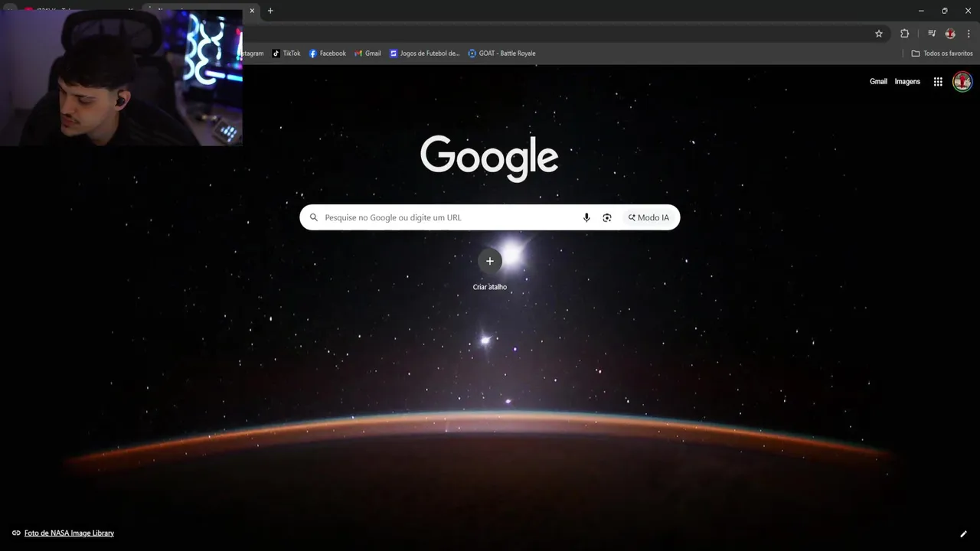Open the Chrome profile avatar in toolbar

pos(950,34)
